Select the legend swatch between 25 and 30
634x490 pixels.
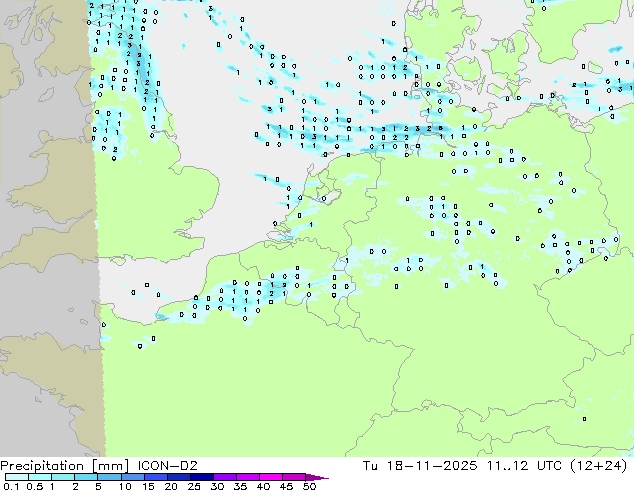[202, 477]
